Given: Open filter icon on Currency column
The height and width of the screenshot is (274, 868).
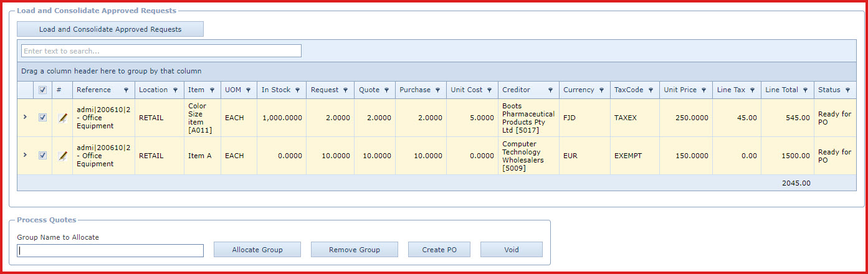Looking at the screenshot, I should 602,90.
